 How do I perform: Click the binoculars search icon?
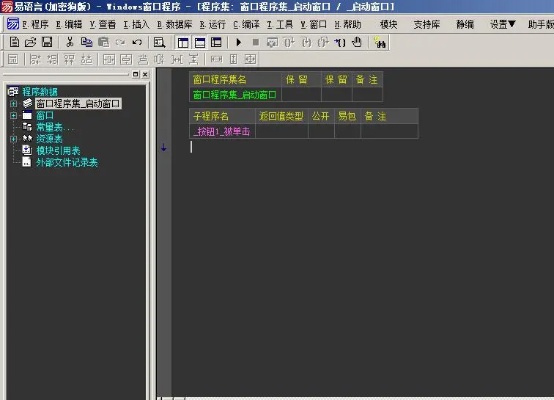point(380,42)
